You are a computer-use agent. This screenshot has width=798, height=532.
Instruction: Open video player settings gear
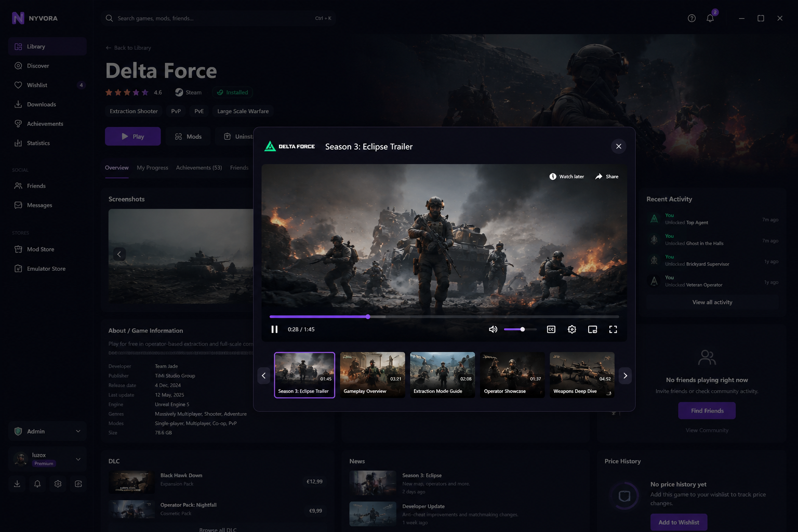click(572, 329)
